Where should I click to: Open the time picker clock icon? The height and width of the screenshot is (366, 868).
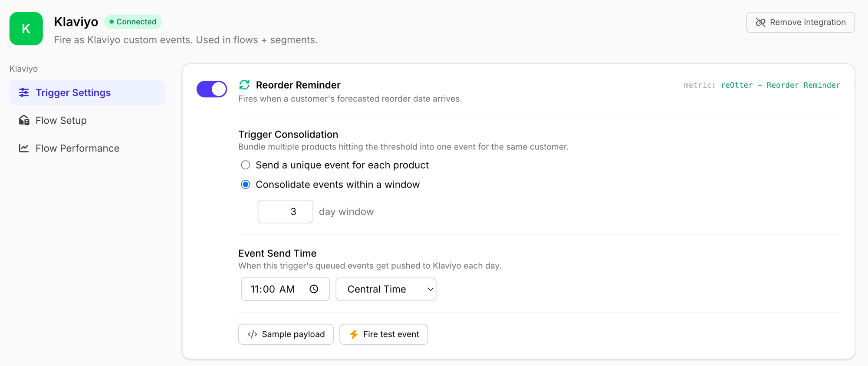tap(314, 289)
